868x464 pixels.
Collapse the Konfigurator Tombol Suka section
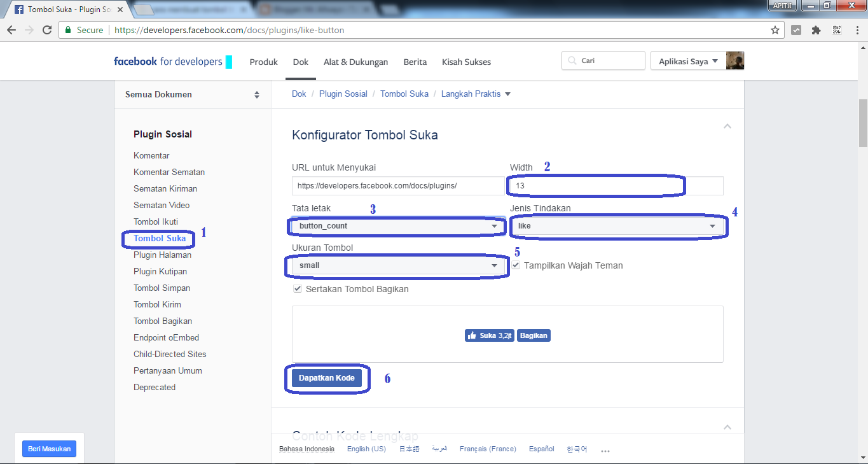pyautogui.click(x=727, y=126)
